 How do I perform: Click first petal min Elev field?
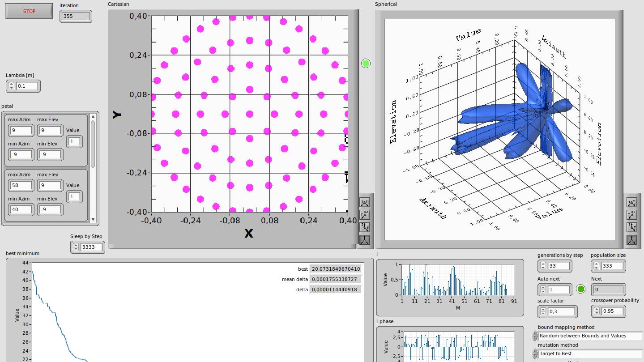50,155
